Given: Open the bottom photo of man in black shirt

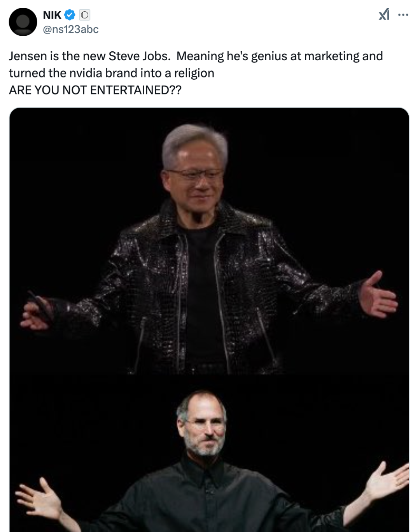Looking at the screenshot, I should 209,453.
